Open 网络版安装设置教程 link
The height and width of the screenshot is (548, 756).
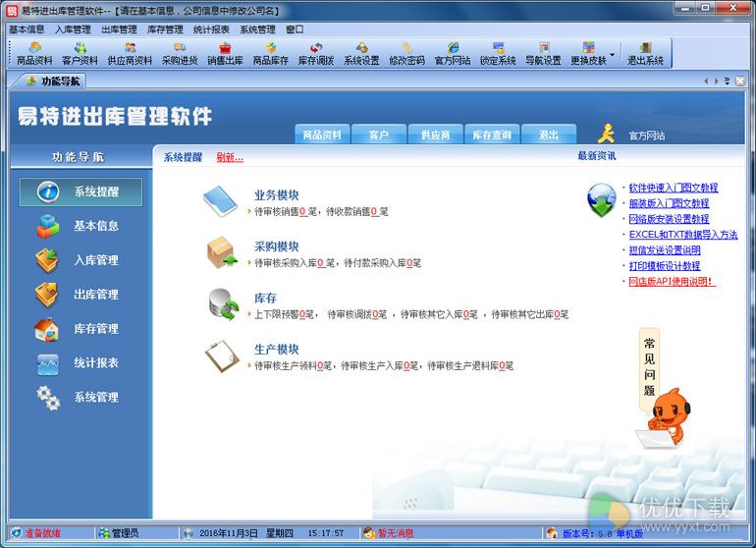coord(669,219)
